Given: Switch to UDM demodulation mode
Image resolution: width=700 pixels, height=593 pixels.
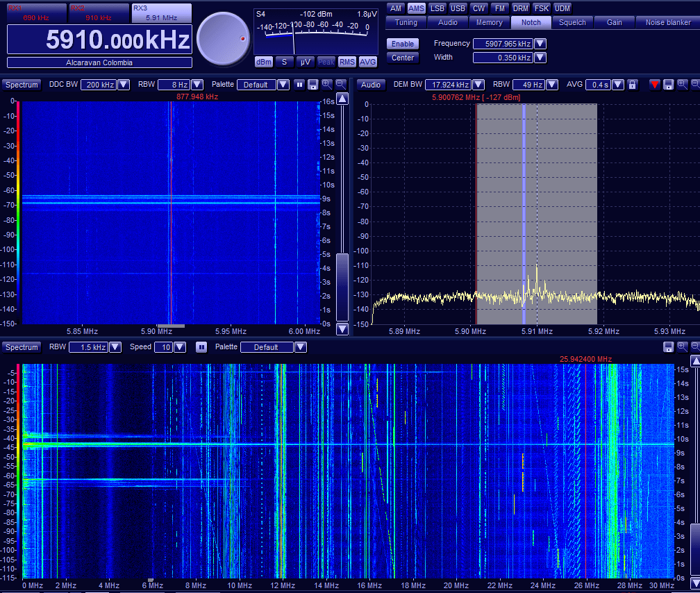Looking at the screenshot, I should point(562,8).
